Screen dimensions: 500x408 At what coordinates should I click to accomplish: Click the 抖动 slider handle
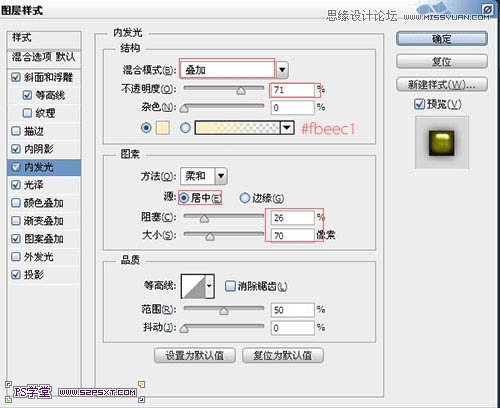184,329
